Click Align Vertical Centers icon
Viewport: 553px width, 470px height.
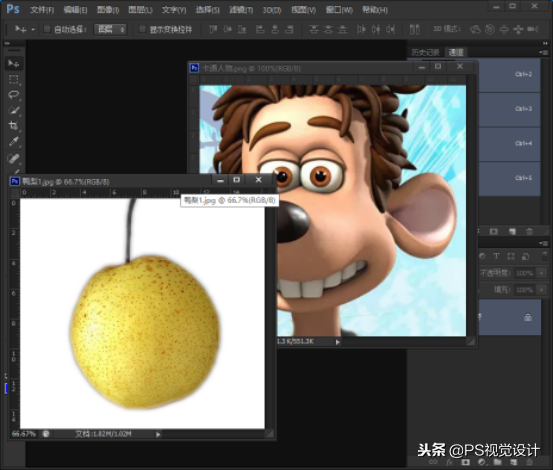coord(227,29)
